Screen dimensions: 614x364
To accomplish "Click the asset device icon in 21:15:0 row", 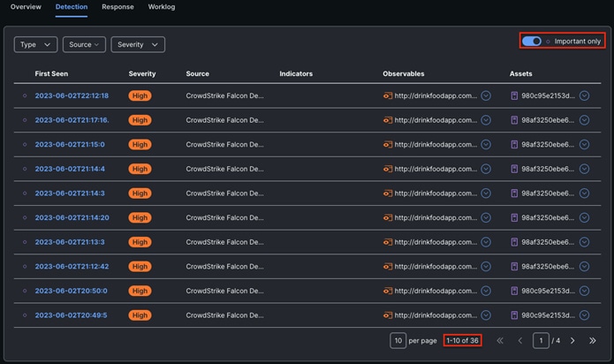I will click(x=514, y=144).
